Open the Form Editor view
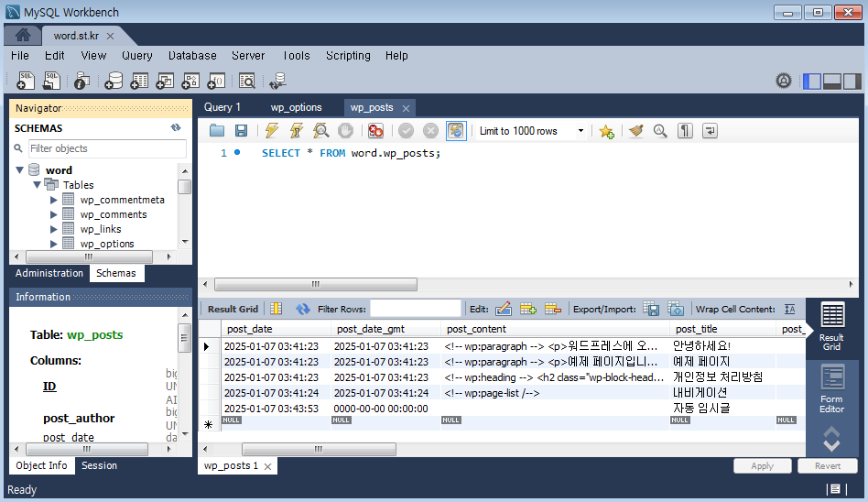 click(831, 389)
